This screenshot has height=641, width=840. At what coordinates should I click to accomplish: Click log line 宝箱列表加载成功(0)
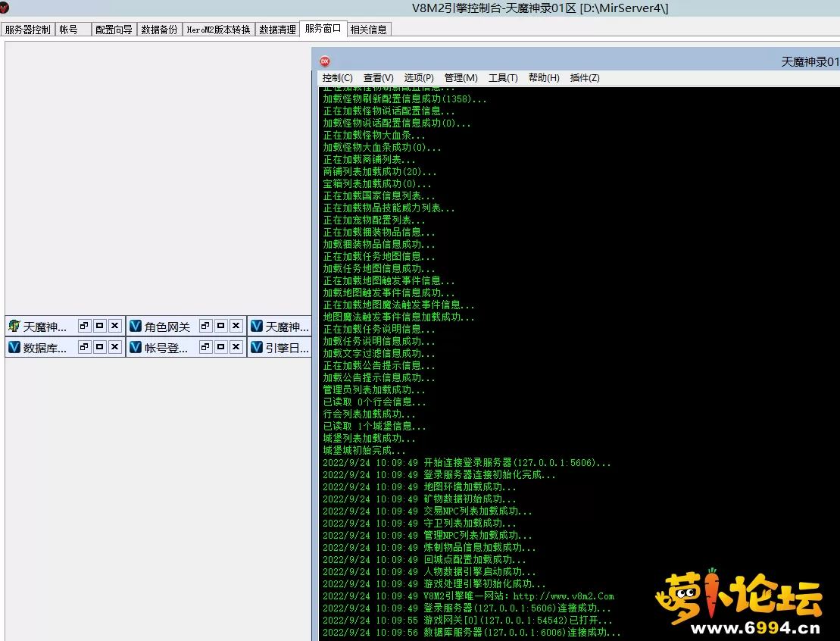376,184
